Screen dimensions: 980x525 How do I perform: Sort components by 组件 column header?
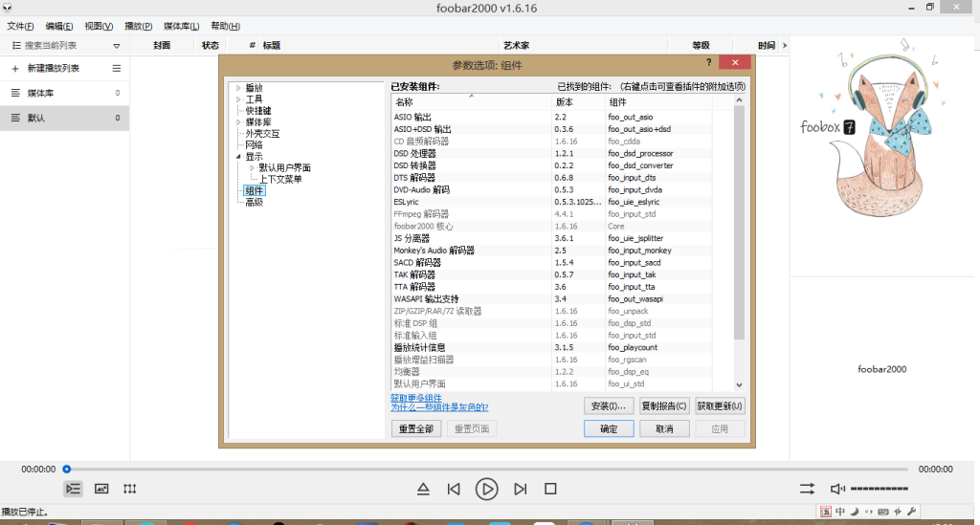tap(658, 102)
